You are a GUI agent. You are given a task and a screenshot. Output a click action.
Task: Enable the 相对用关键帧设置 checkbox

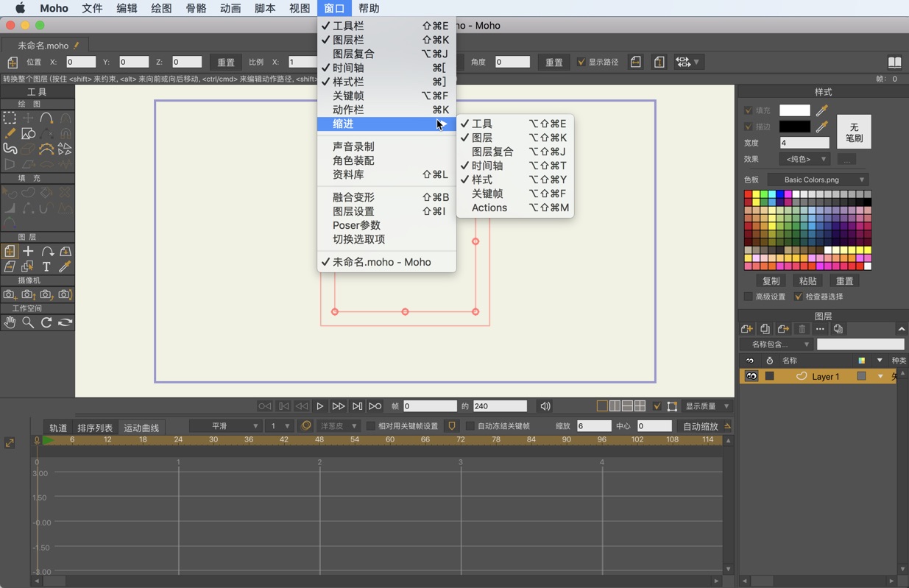coord(372,425)
